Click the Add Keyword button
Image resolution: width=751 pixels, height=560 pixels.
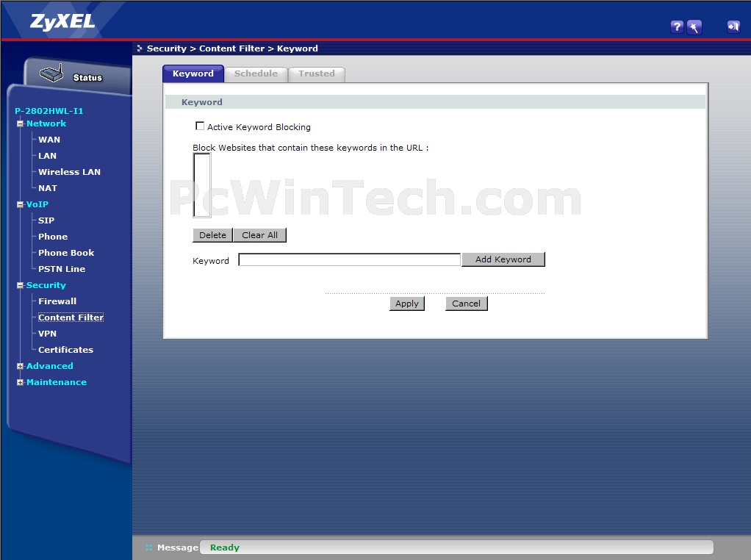pos(503,259)
